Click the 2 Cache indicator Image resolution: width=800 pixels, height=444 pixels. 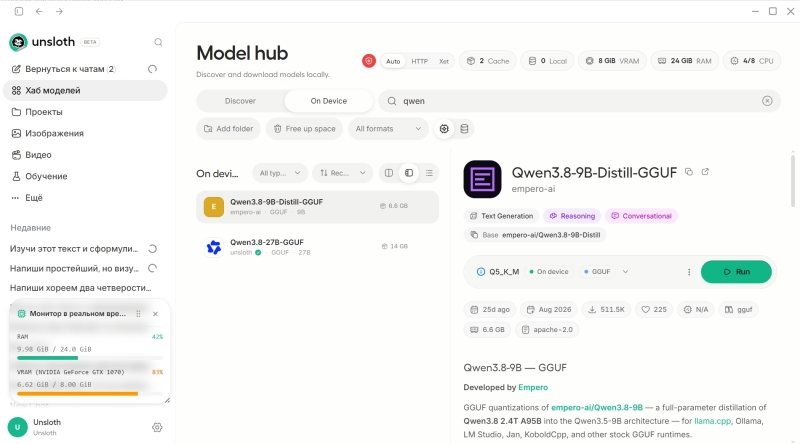(488, 61)
